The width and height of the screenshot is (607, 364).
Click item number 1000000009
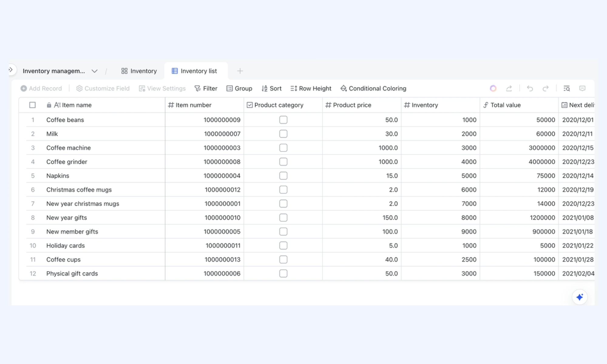222,120
